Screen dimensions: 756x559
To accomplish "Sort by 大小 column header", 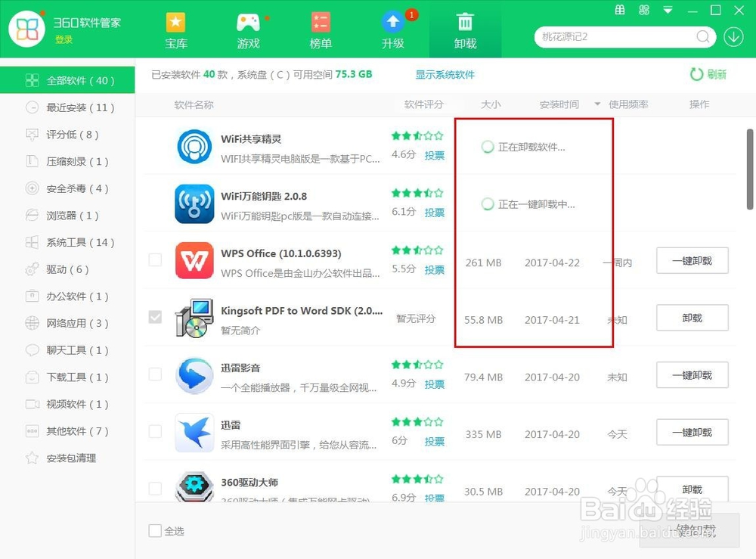I will pyautogui.click(x=491, y=104).
